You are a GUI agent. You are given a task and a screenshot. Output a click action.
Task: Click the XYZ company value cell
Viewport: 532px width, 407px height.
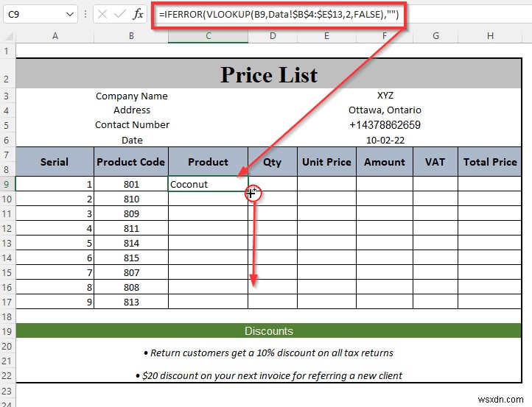pyautogui.click(x=385, y=96)
